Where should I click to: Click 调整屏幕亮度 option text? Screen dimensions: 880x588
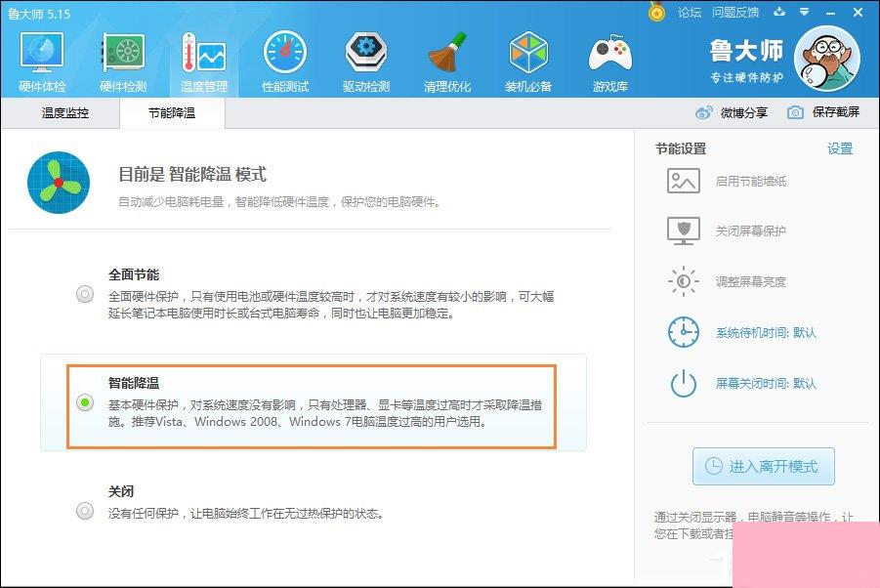click(x=750, y=281)
